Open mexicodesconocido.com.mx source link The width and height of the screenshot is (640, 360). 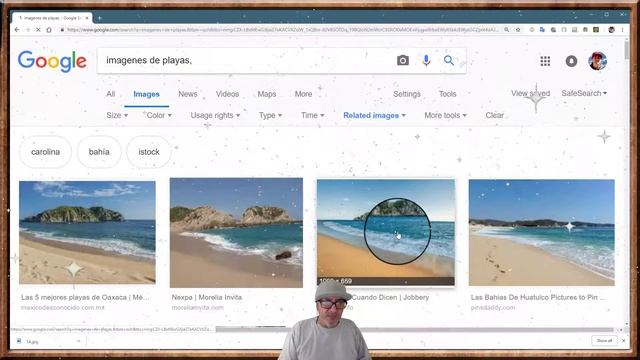coord(63,308)
